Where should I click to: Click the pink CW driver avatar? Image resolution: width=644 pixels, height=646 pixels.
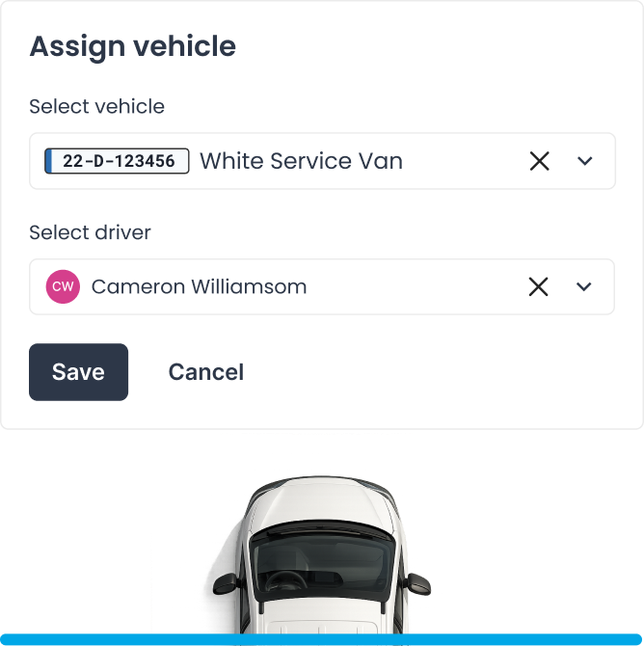pyautogui.click(x=63, y=286)
